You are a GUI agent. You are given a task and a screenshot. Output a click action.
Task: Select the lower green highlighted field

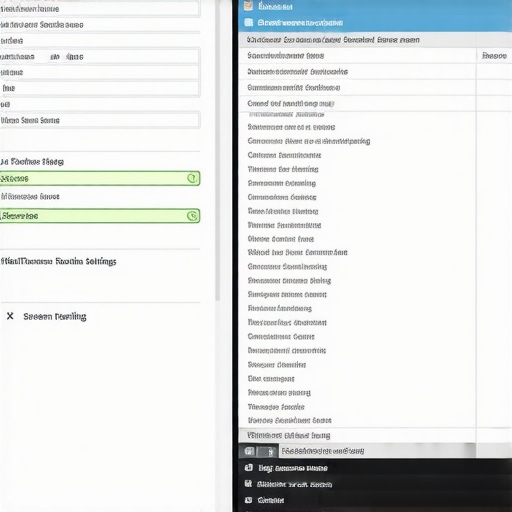[x=100, y=216]
